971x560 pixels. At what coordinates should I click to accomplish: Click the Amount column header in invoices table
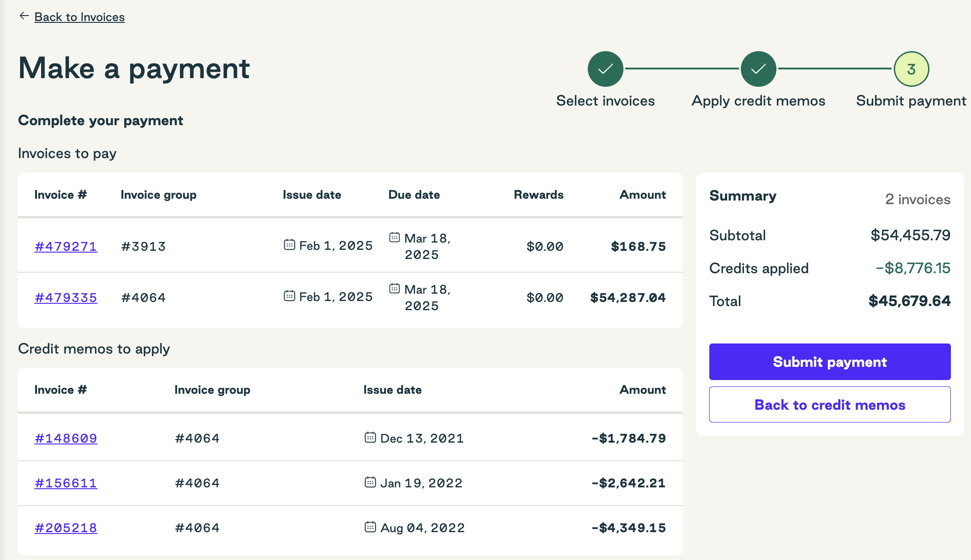click(643, 195)
